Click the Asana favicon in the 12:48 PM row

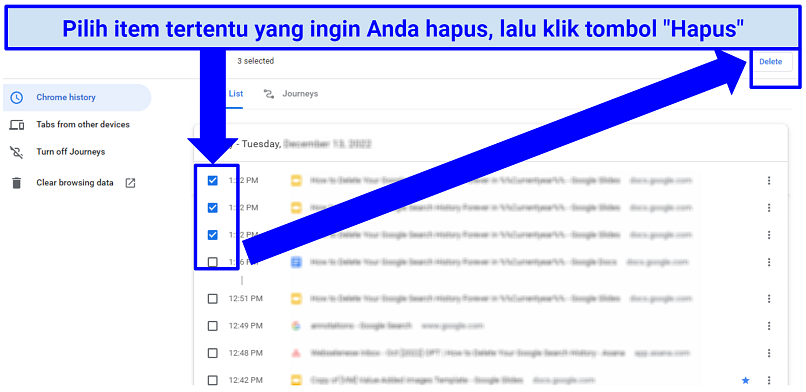pyautogui.click(x=295, y=353)
